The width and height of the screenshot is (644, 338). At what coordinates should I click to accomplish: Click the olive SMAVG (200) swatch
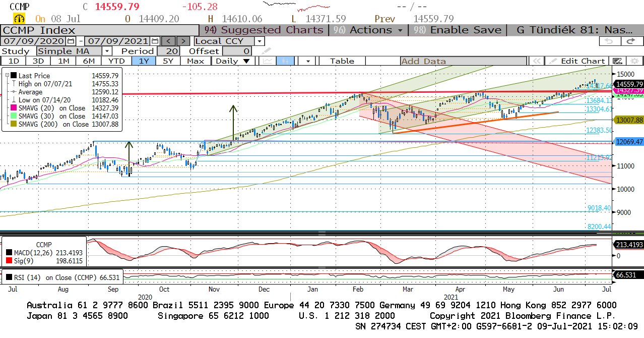coord(14,124)
